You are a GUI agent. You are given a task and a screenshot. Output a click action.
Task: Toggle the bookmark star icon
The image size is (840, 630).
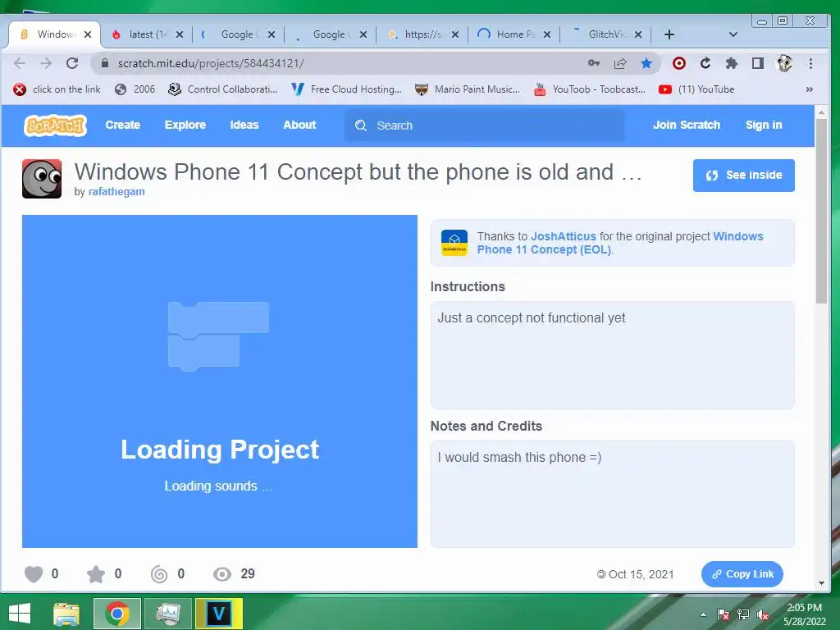tap(646, 63)
